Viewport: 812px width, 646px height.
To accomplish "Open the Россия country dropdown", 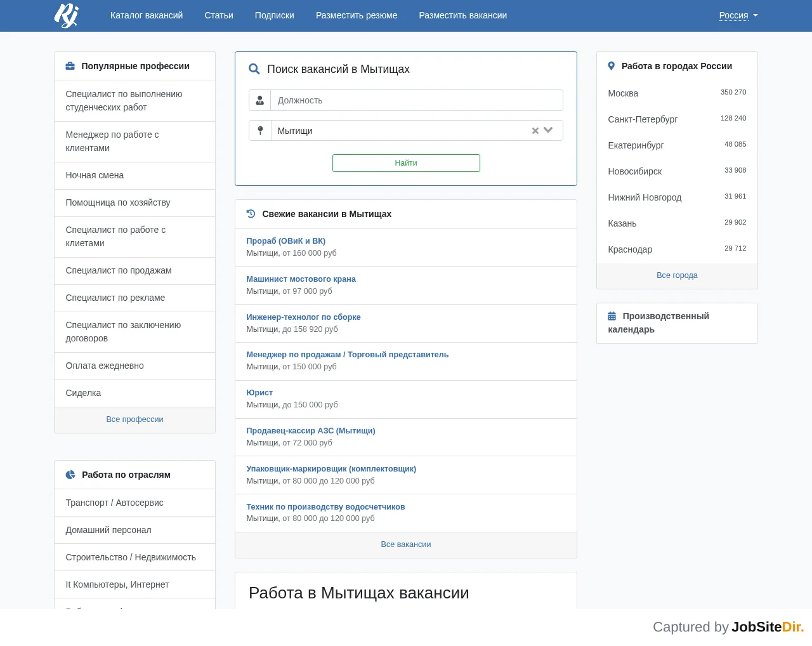I will coord(738,15).
